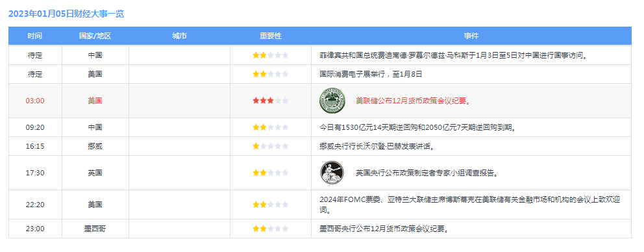Image resolution: width=644 pixels, height=252 pixels.
Task: Click the Bank of England emblem icon
Action: tap(332, 173)
